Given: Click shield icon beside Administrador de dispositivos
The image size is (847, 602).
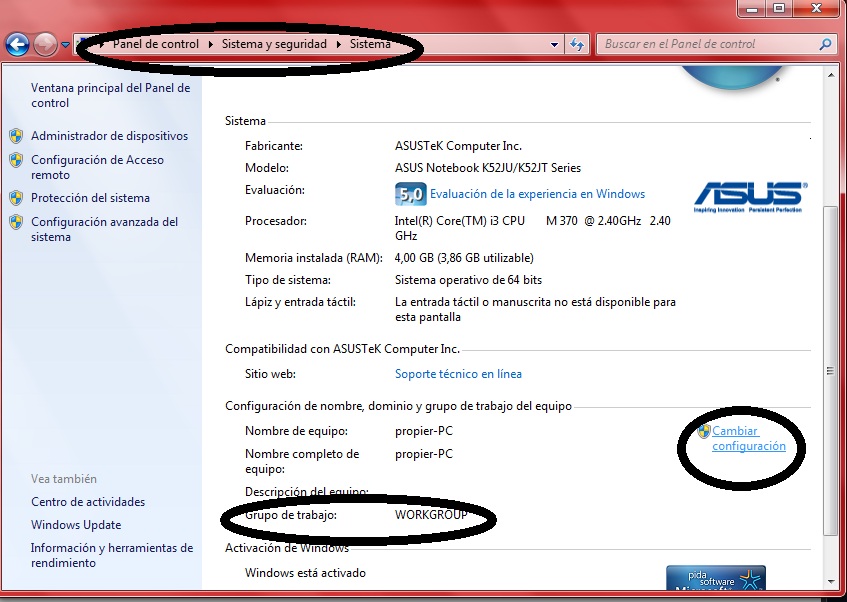Looking at the screenshot, I should coord(16,136).
